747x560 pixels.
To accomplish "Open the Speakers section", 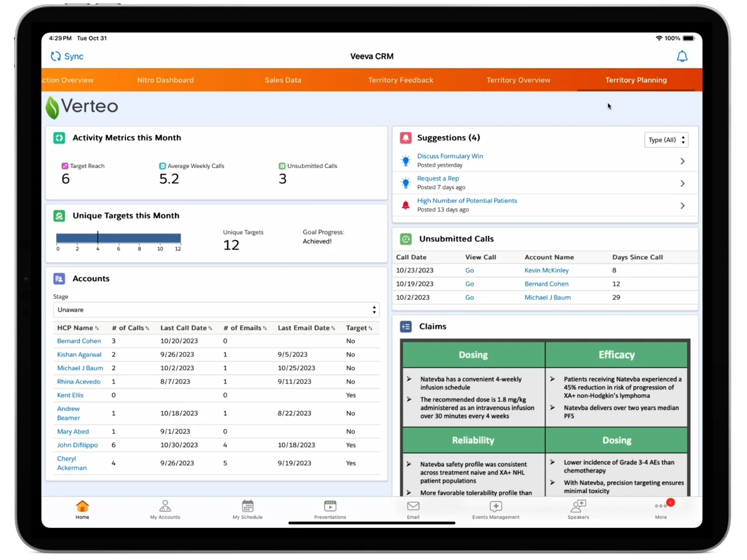I will (x=578, y=509).
